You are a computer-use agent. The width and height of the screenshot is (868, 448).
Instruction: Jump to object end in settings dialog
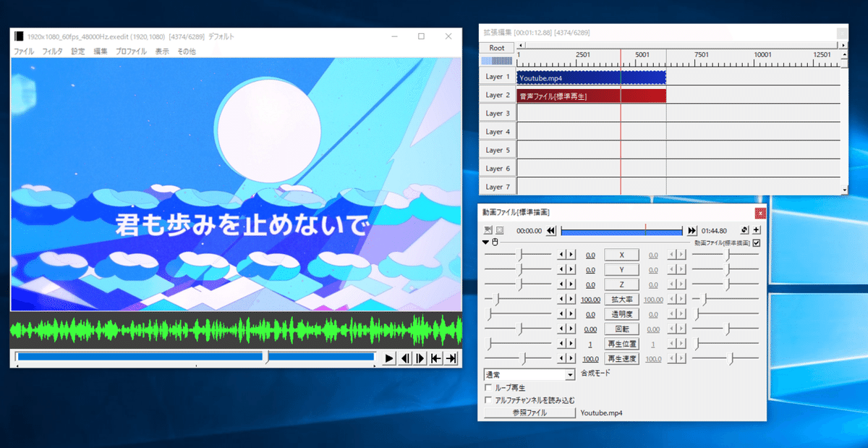(692, 231)
